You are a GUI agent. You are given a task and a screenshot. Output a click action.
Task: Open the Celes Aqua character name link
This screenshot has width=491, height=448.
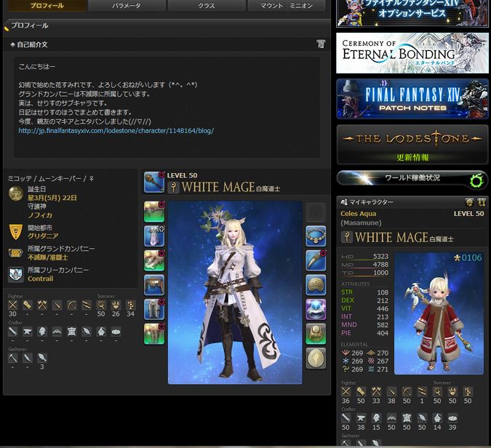coord(358,214)
